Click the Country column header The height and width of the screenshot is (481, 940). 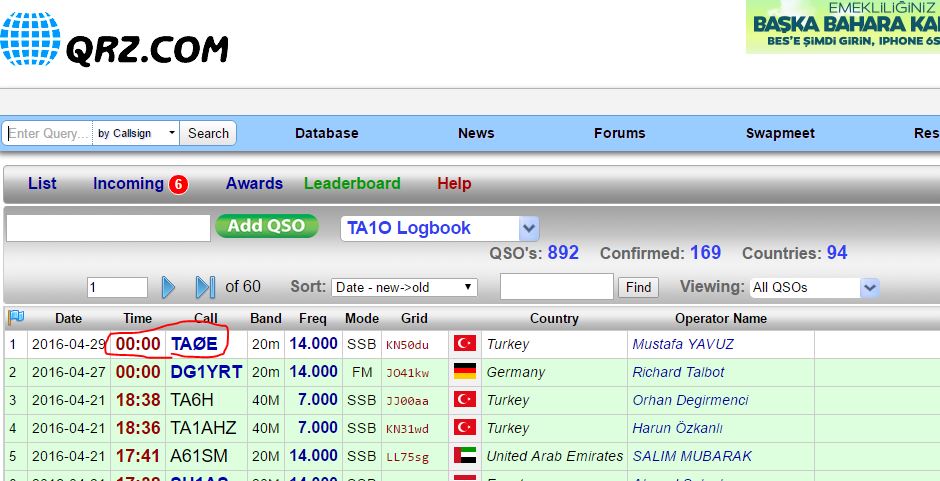[x=554, y=318]
